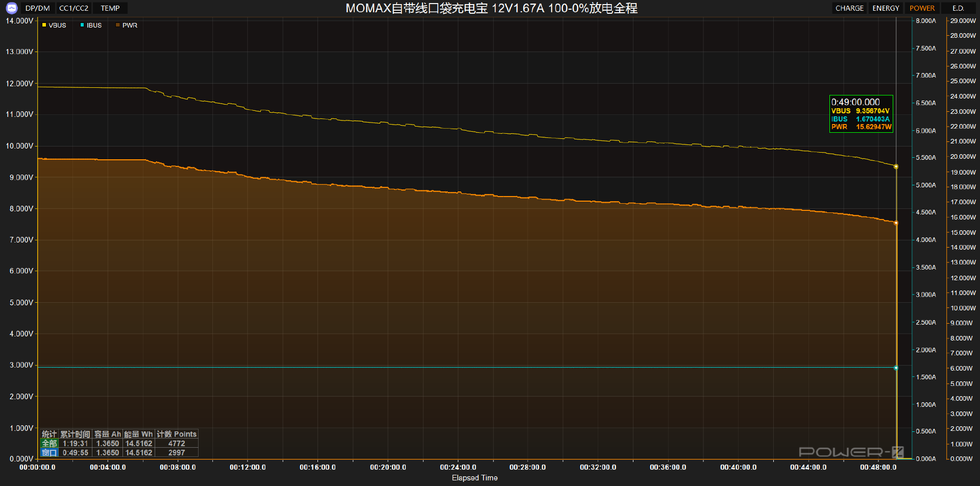Open the TEMP tab
Image resolution: width=980 pixels, height=486 pixels.
tap(110, 8)
